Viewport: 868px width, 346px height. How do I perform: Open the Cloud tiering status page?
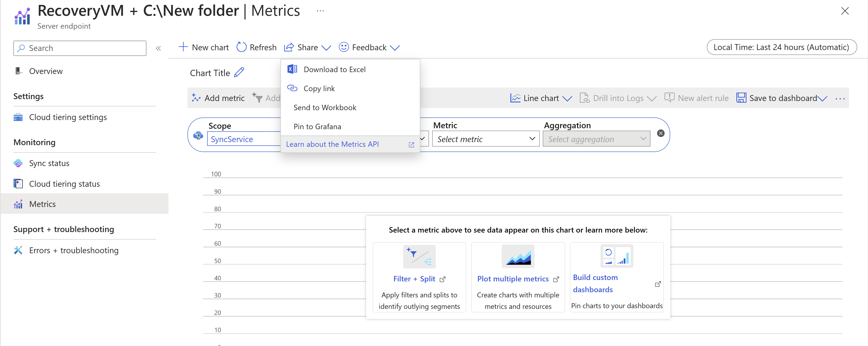(64, 184)
